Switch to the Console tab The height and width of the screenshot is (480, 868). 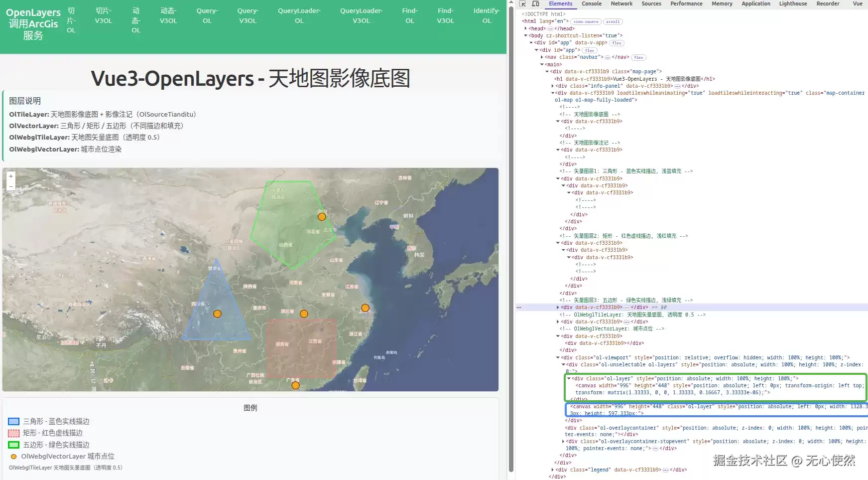[x=592, y=3]
